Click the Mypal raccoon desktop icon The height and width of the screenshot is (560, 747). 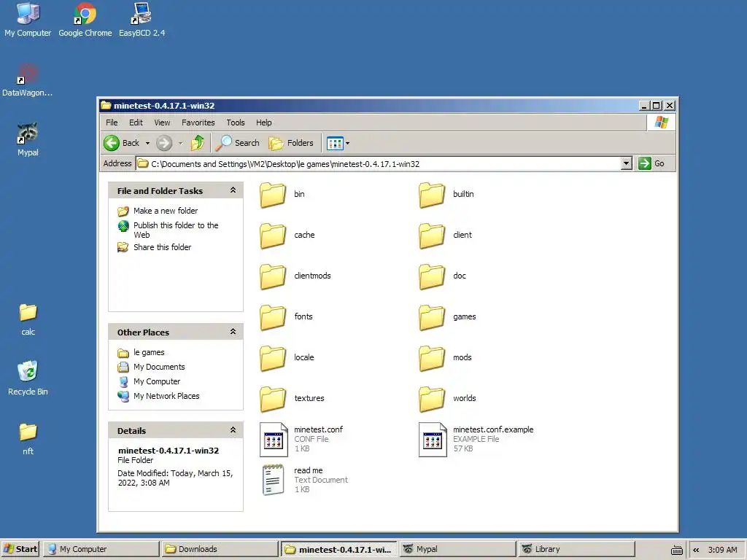point(28,139)
